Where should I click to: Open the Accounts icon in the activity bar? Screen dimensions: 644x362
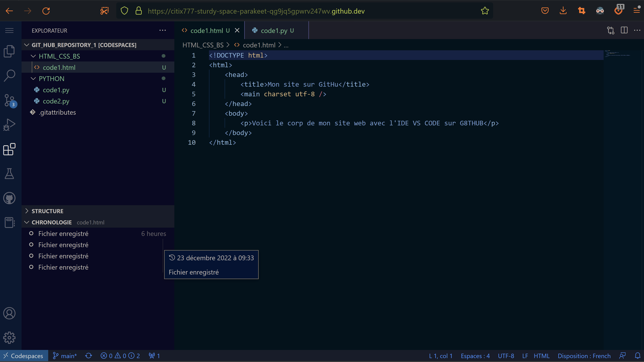[9, 313]
